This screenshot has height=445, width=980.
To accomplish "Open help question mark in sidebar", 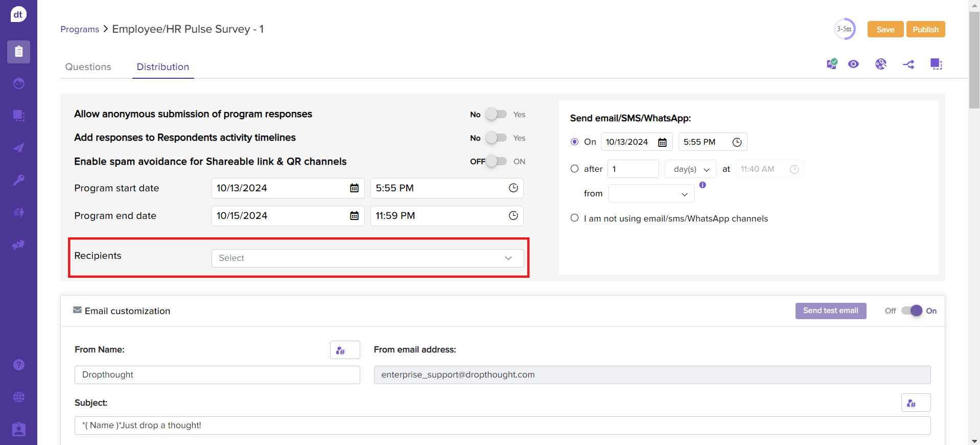I will tap(19, 365).
